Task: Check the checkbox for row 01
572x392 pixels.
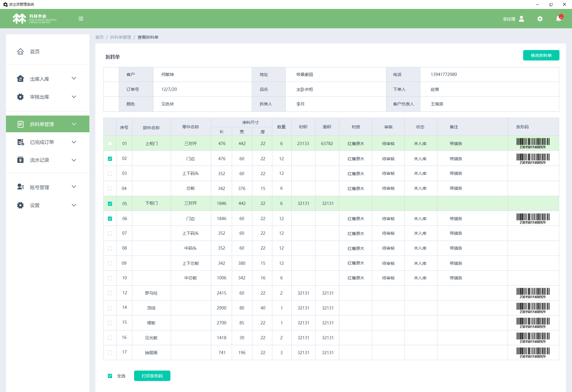Action: pos(110,144)
